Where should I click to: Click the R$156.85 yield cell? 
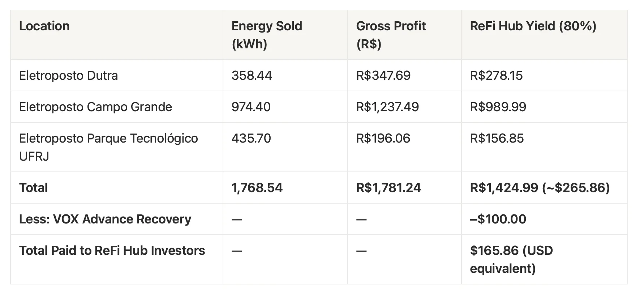pos(497,139)
